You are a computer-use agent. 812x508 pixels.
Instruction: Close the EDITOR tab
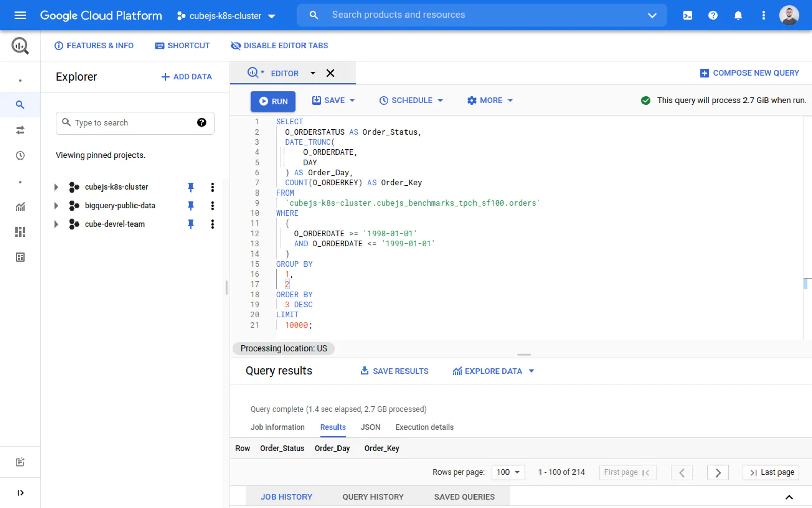[x=330, y=73]
